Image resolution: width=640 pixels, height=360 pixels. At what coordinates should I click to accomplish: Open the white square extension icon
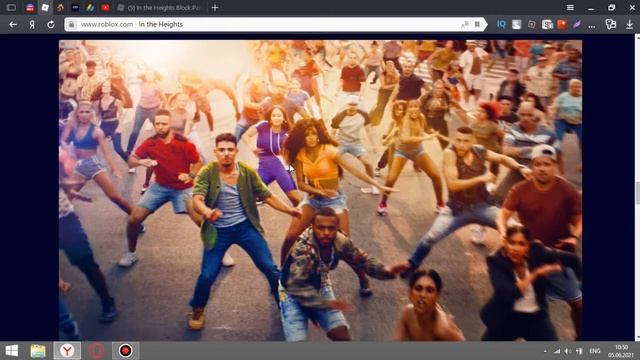(x=516, y=24)
